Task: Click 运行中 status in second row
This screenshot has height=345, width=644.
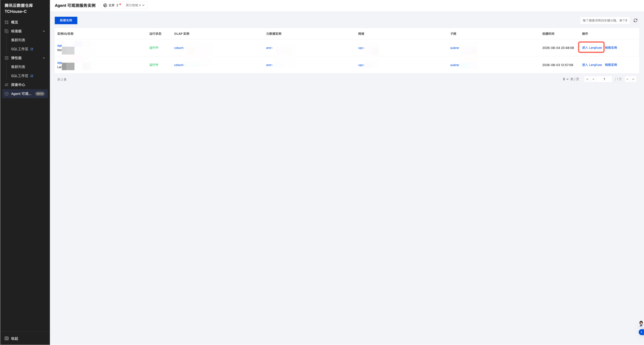Action: click(x=154, y=65)
